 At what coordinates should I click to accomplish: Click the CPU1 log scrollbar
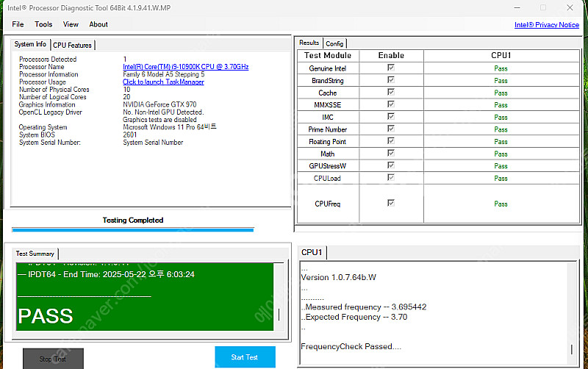point(572,312)
